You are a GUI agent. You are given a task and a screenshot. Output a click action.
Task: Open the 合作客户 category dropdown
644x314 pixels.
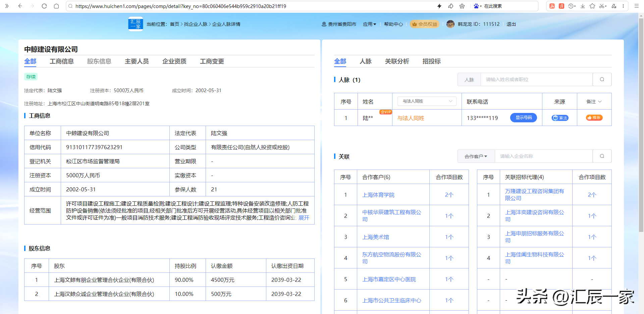[476, 156]
